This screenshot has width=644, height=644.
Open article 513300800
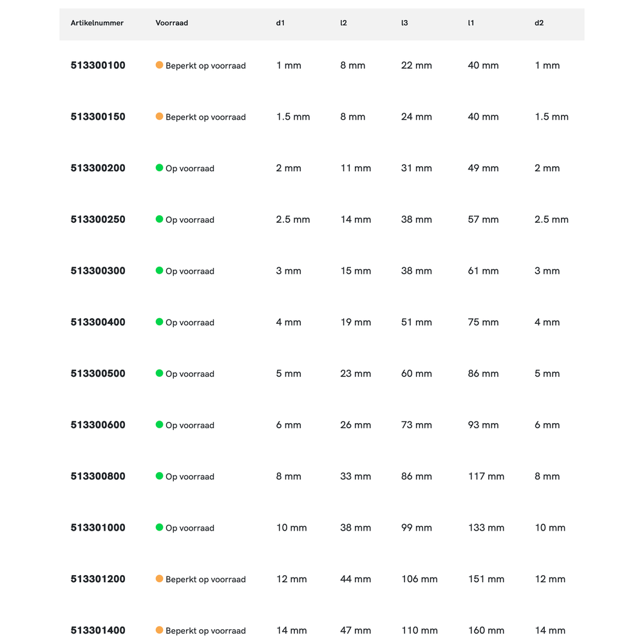(98, 477)
